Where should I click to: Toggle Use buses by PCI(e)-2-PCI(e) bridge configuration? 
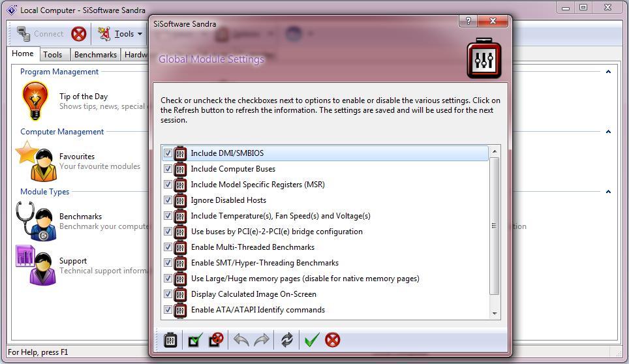(168, 232)
